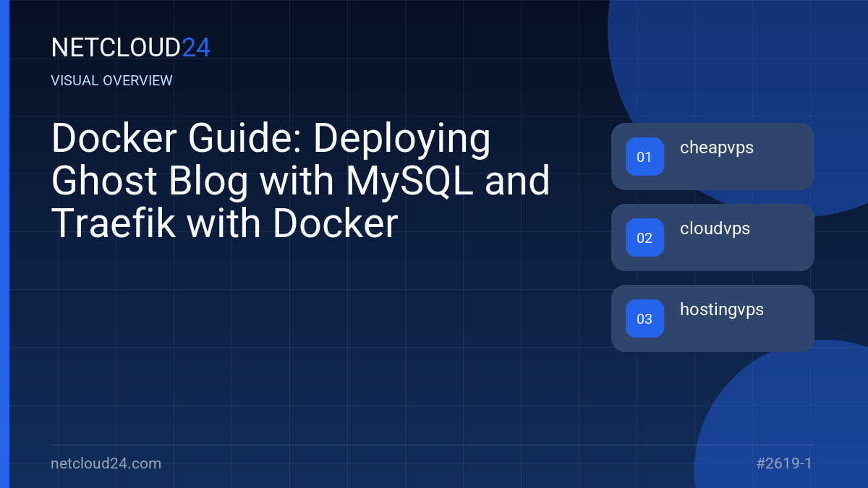Click the #2619-1 identifier
The width and height of the screenshot is (868, 488).
(784, 463)
